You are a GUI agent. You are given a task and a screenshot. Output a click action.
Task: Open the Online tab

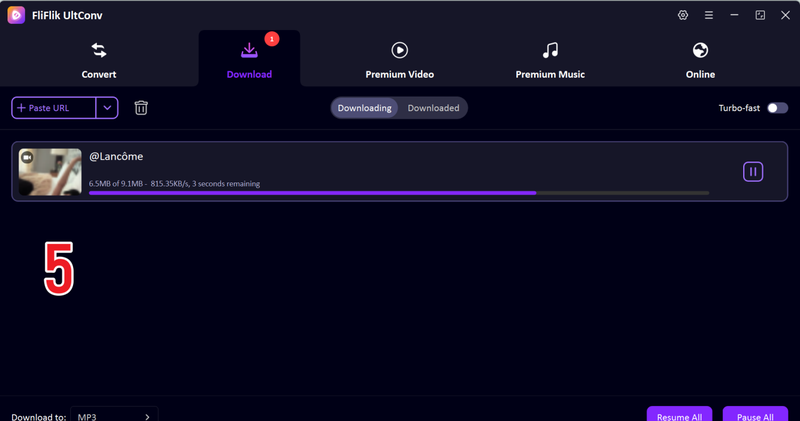pos(700,60)
